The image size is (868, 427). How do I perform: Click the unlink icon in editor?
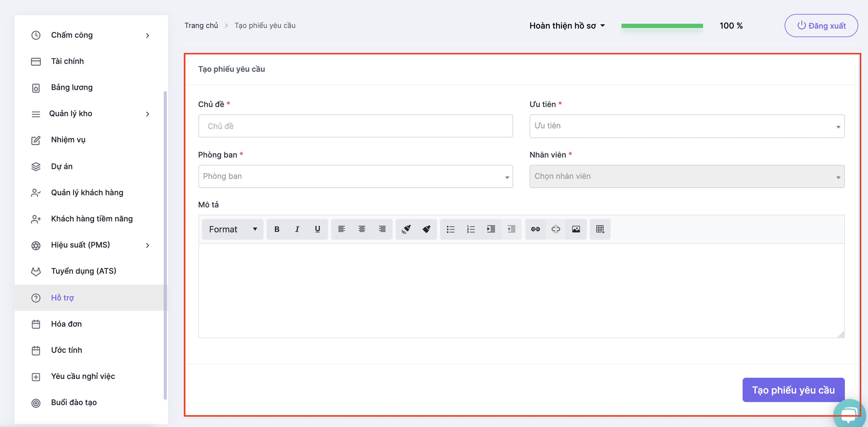[x=556, y=229]
